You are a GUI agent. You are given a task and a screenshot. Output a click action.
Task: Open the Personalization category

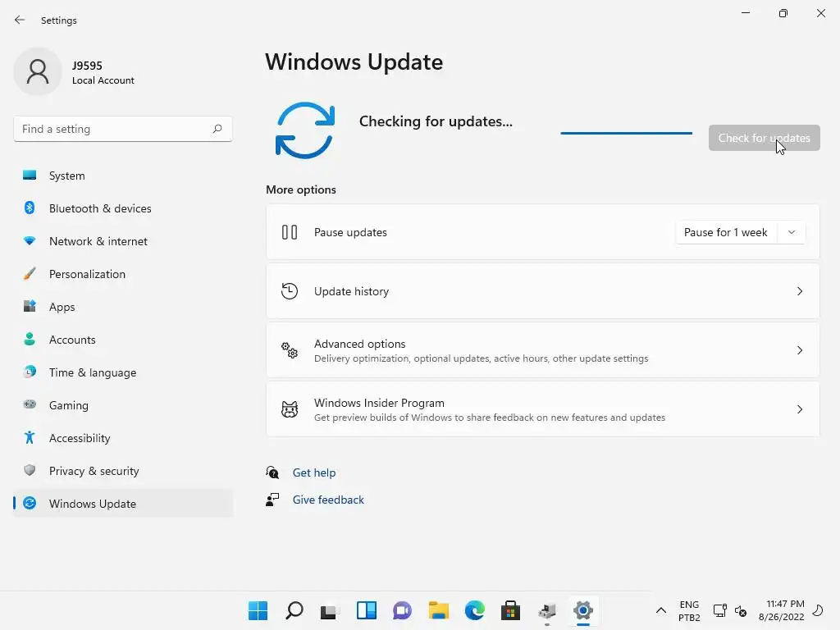123,274
